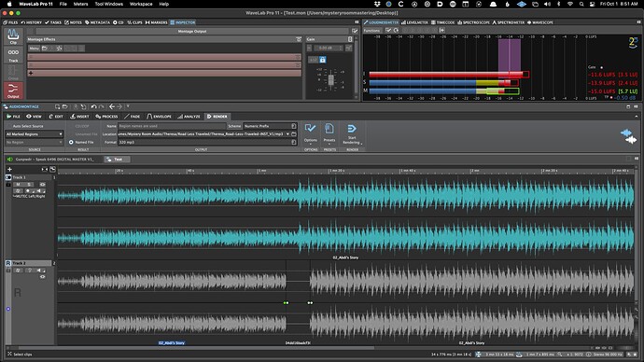Open the Montage Effects Menu button
Viewport: 644px width, 362px height.
pyautogui.click(x=35, y=49)
